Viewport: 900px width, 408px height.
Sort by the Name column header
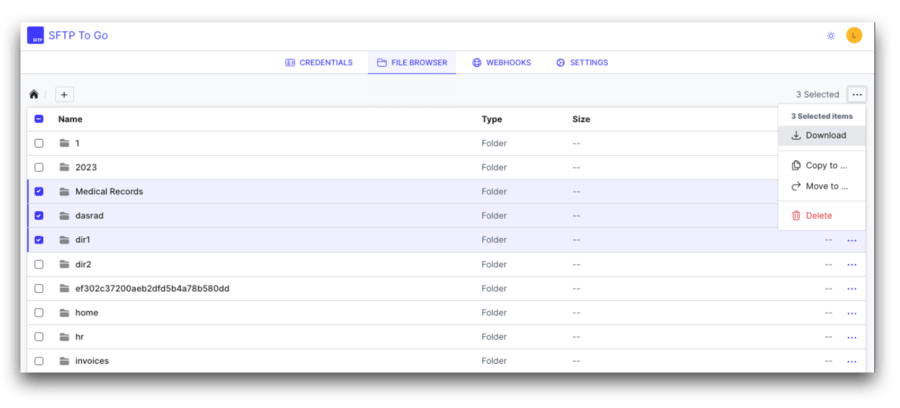click(70, 119)
